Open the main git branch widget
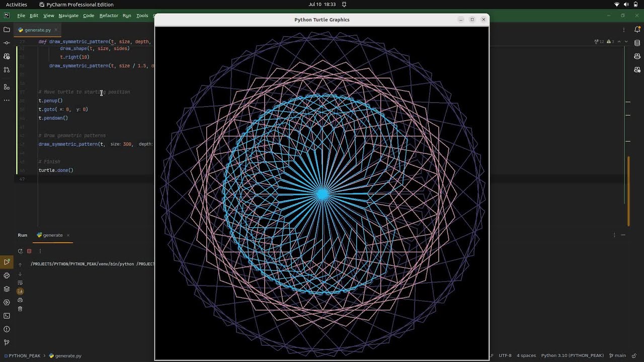644x362 pixels. [617, 355]
